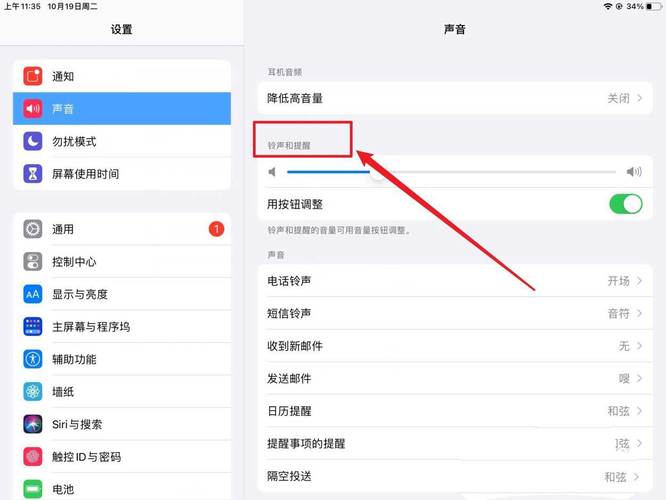The height and width of the screenshot is (500, 666).
Task: Tap the Do Not Disturb moon icon
Action: click(x=33, y=141)
